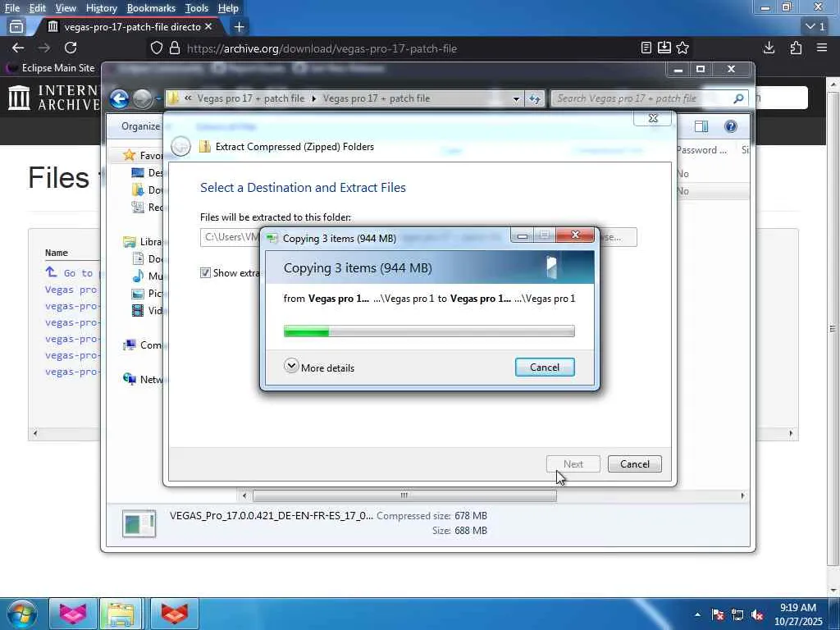The width and height of the screenshot is (840, 630).
Task: Click the site padlock icon
Action: (x=175, y=48)
